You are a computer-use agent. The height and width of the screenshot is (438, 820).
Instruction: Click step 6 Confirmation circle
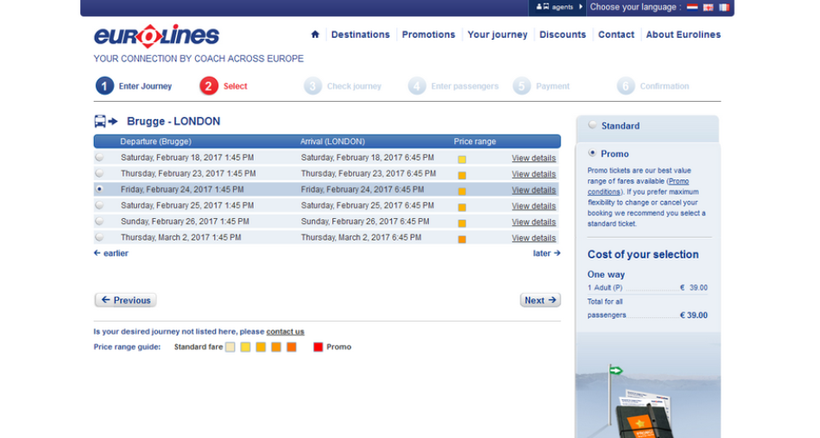(625, 86)
